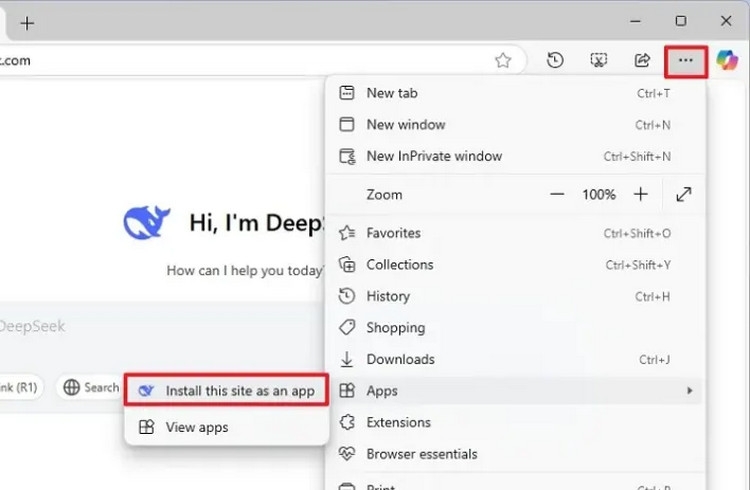Add this page to favorites star

coord(503,60)
